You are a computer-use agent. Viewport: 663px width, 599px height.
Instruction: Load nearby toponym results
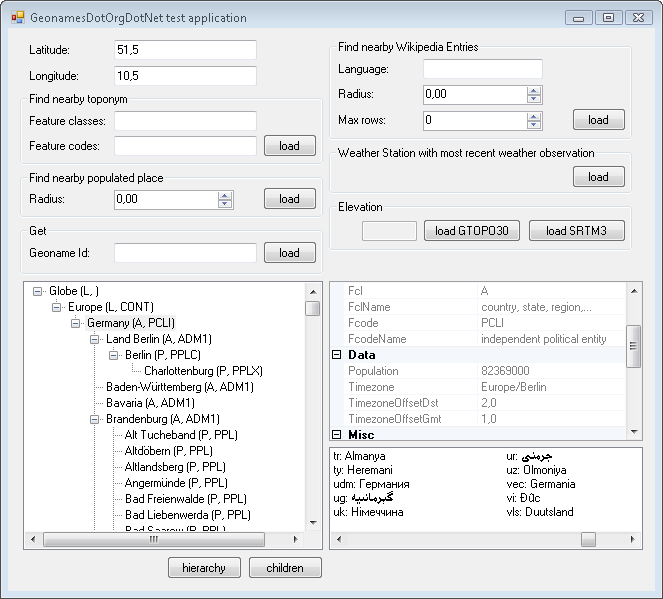(x=290, y=146)
